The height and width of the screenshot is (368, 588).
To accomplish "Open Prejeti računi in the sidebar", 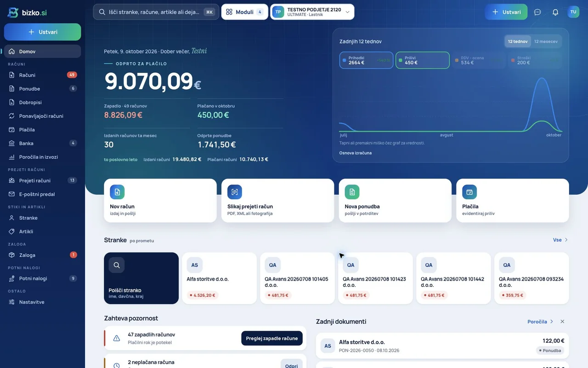I will [43, 180].
